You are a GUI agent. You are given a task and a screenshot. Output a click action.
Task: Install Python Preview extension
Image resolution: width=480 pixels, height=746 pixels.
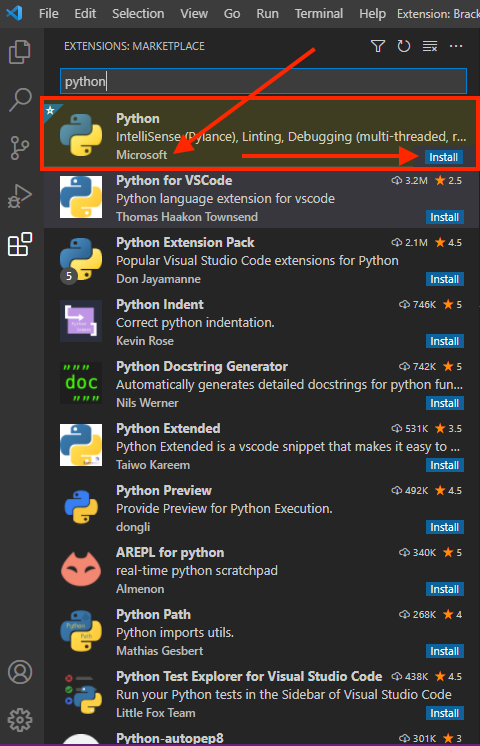pyautogui.click(x=445, y=527)
